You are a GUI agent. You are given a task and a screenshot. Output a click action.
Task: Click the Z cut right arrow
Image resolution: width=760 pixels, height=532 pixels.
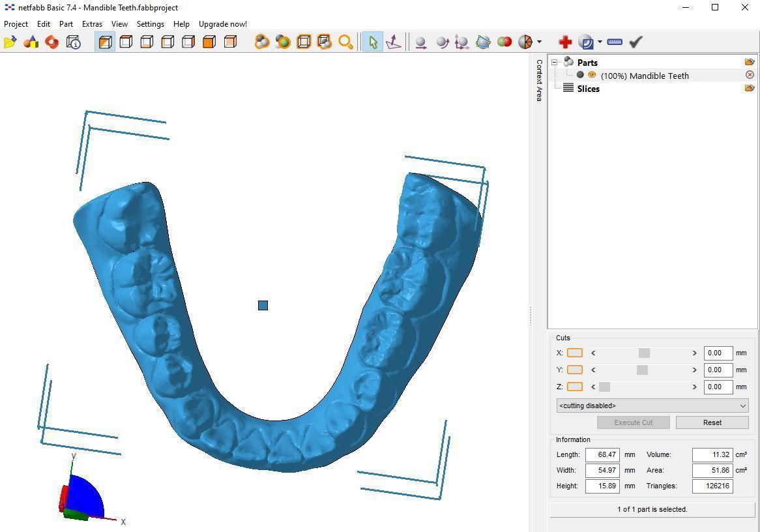pyautogui.click(x=695, y=387)
